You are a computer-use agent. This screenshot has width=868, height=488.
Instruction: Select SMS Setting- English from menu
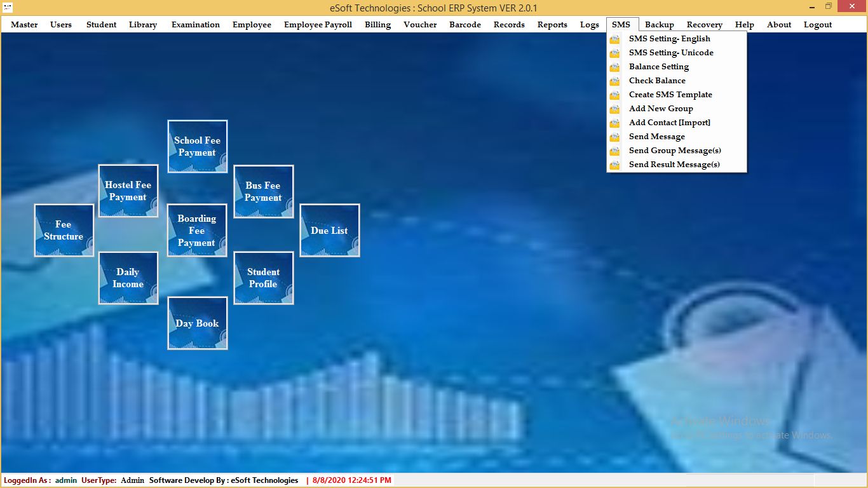(677, 39)
